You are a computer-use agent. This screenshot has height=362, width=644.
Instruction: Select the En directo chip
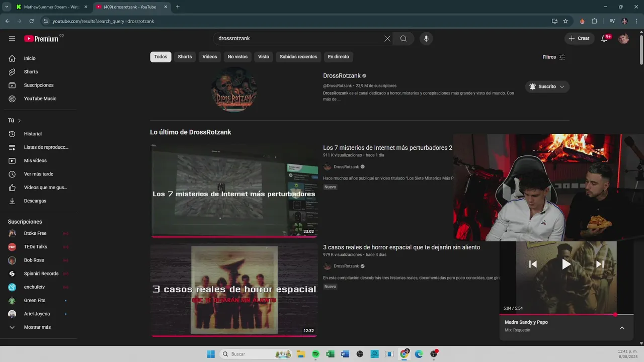[338, 57]
